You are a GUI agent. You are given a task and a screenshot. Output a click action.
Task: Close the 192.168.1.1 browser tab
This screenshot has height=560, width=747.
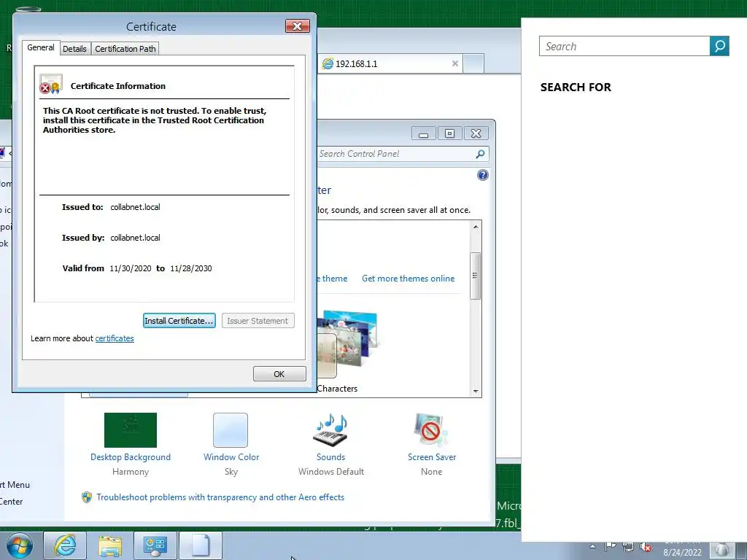coord(455,63)
